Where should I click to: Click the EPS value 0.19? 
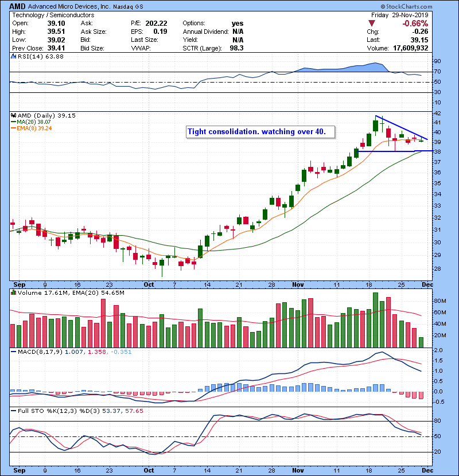click(160, 32)
